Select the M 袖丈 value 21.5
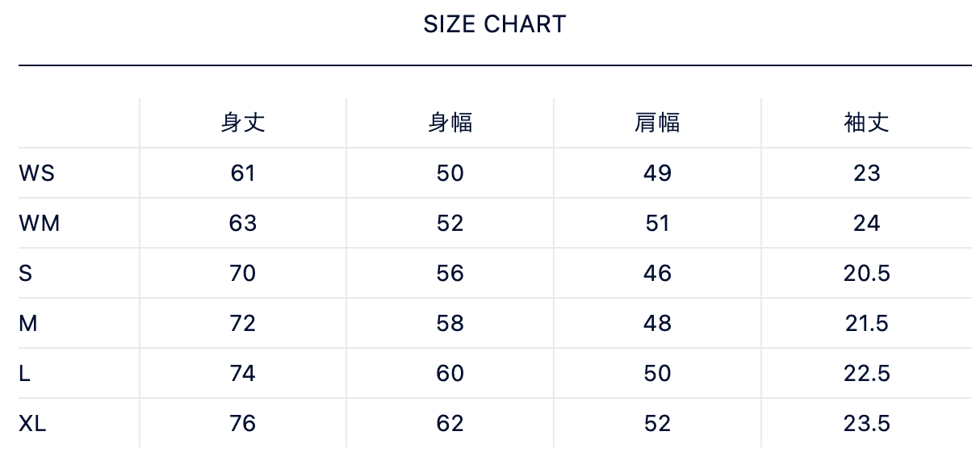980x465 pixels. (866, 324)
